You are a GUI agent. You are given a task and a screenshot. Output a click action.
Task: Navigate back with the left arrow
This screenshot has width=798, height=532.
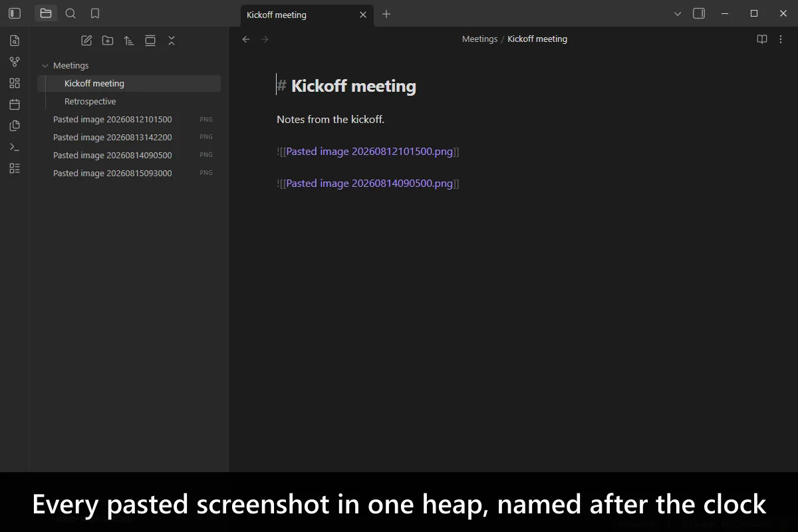click(246, 39)
